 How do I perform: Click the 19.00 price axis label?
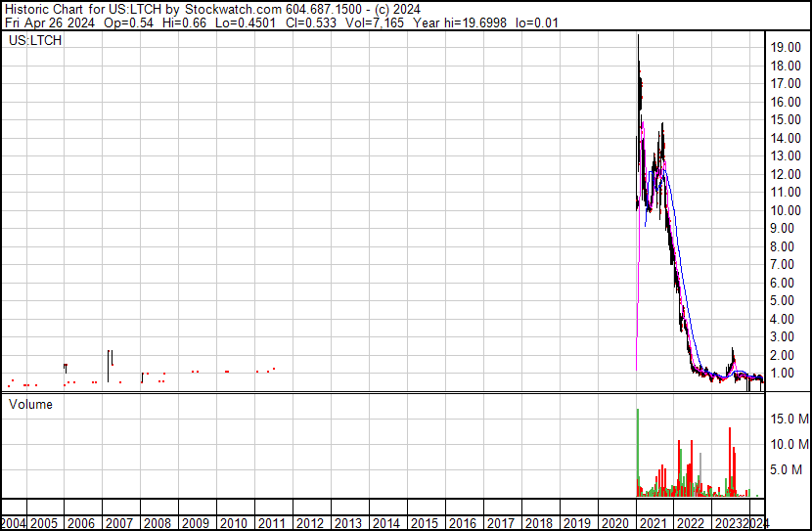pyautogui.click(x=785, y=48)
